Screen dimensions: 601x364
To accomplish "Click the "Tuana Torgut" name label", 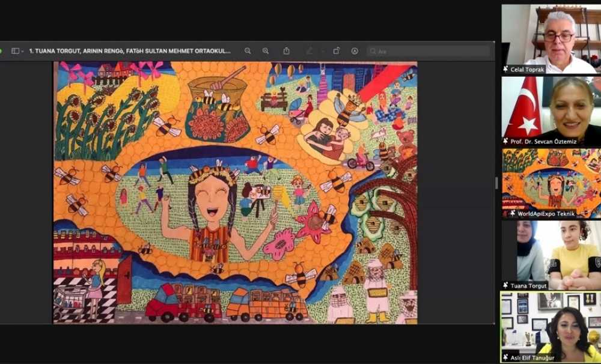I will tap(528, 286).
